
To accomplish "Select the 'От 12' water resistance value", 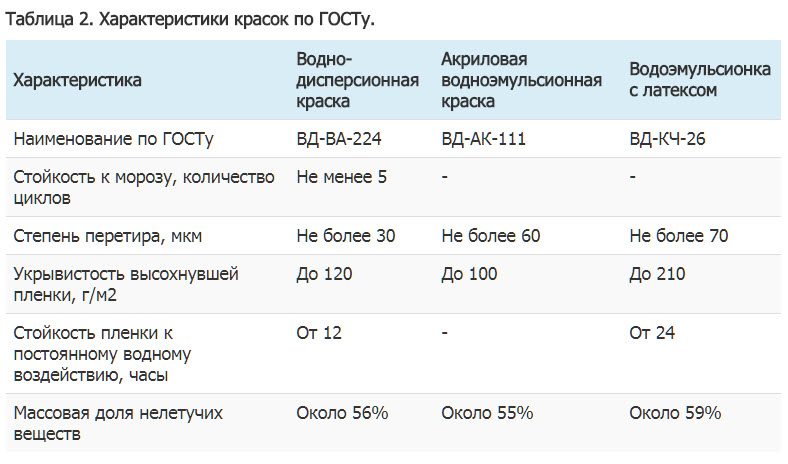I will tap(319, 333).
